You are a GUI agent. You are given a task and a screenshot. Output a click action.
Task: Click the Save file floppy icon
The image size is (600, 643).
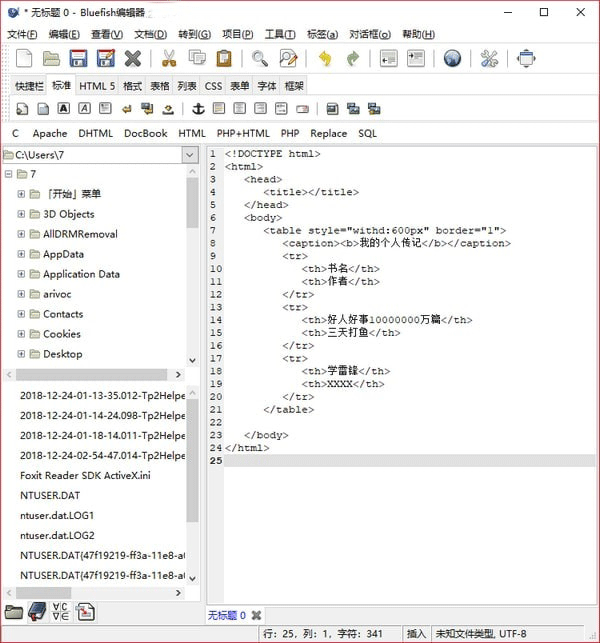point(78,59)
